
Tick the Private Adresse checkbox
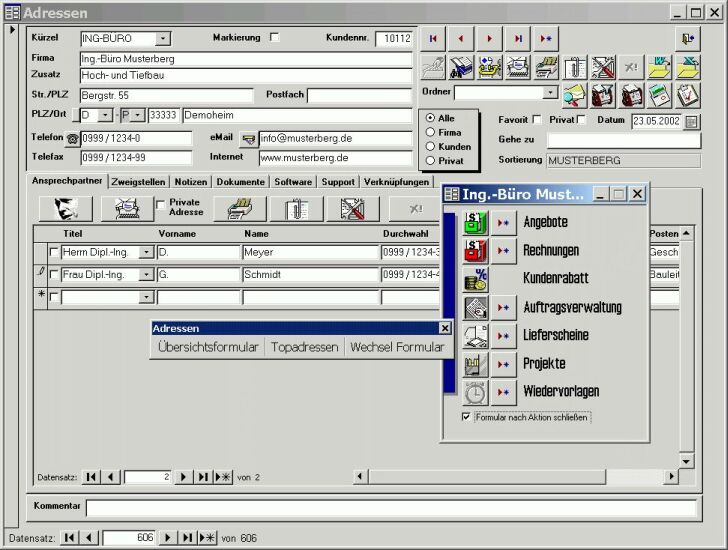pyautogui.click(x=160, y=204)
